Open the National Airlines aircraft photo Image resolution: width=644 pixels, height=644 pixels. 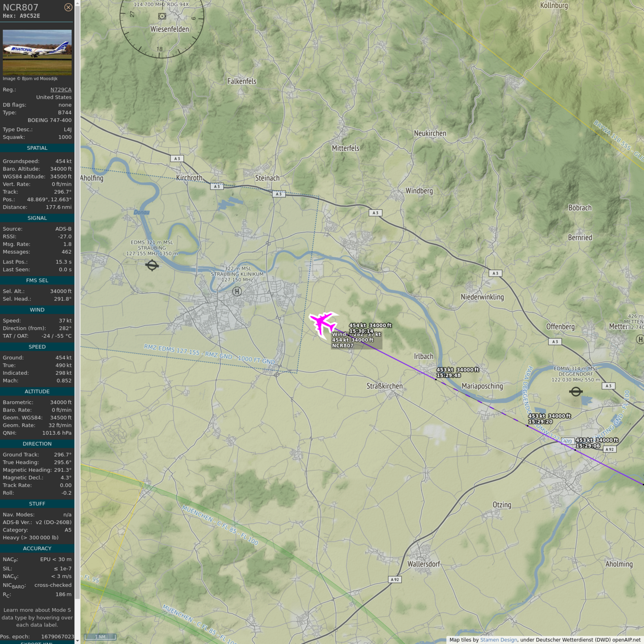[x=37, y=52]
